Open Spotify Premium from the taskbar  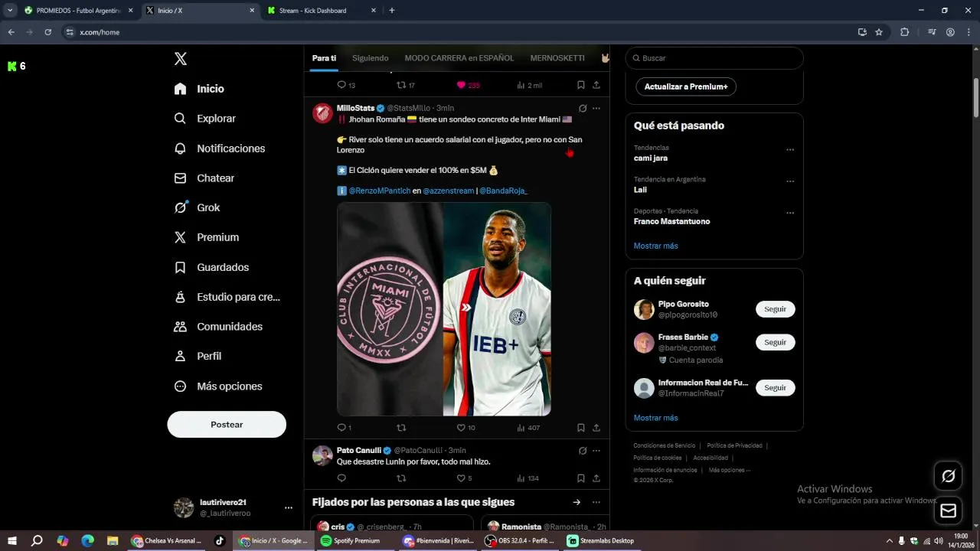coord(351,541)
